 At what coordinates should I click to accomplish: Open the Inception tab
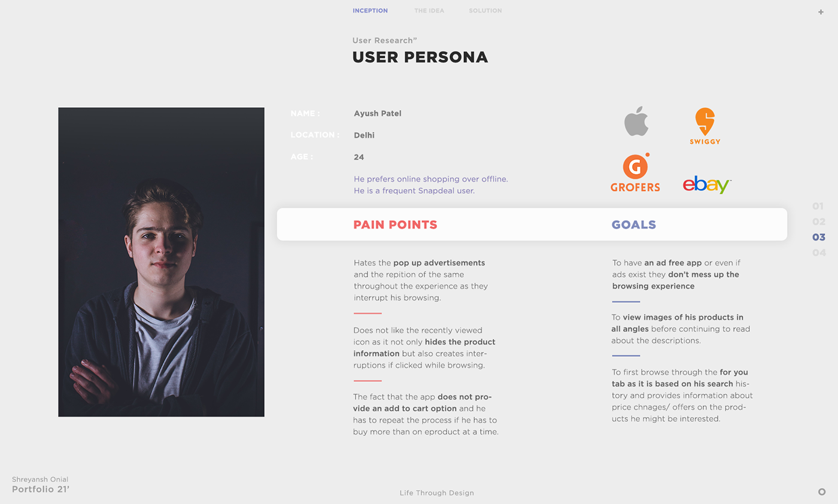[x=370, y=11]
